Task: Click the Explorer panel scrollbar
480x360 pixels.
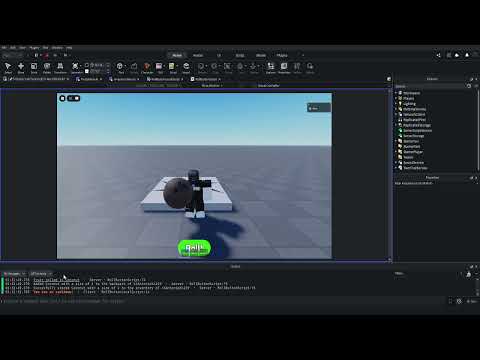Action: point(478,130)
